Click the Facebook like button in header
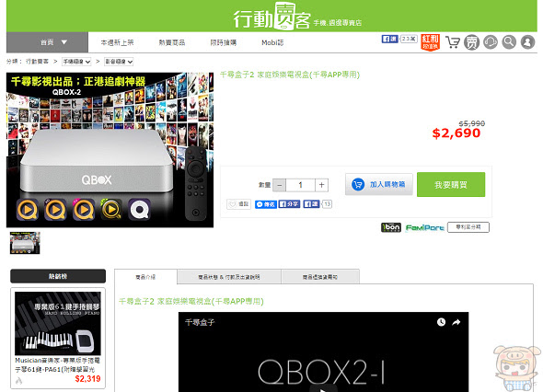 390,39
